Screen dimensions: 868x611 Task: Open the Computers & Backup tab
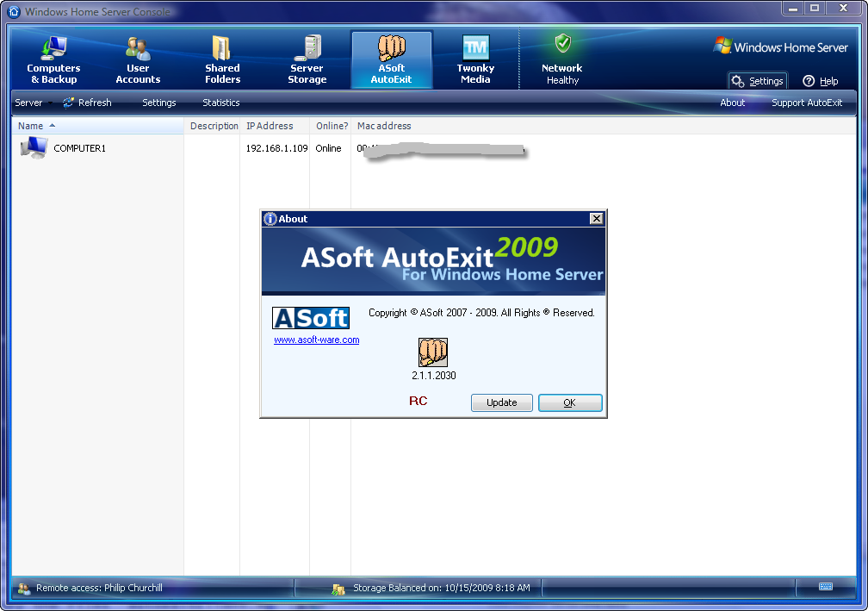[53, 59]
